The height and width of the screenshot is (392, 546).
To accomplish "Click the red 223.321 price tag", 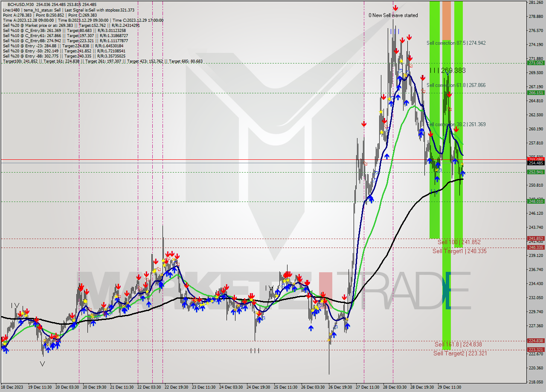I will point(536,350).
